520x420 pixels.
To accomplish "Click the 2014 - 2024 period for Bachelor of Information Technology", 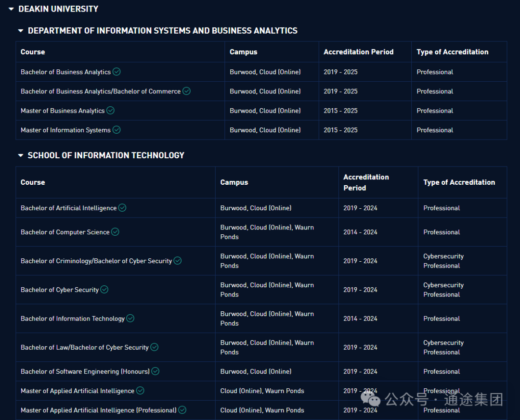I will point(360,318).
